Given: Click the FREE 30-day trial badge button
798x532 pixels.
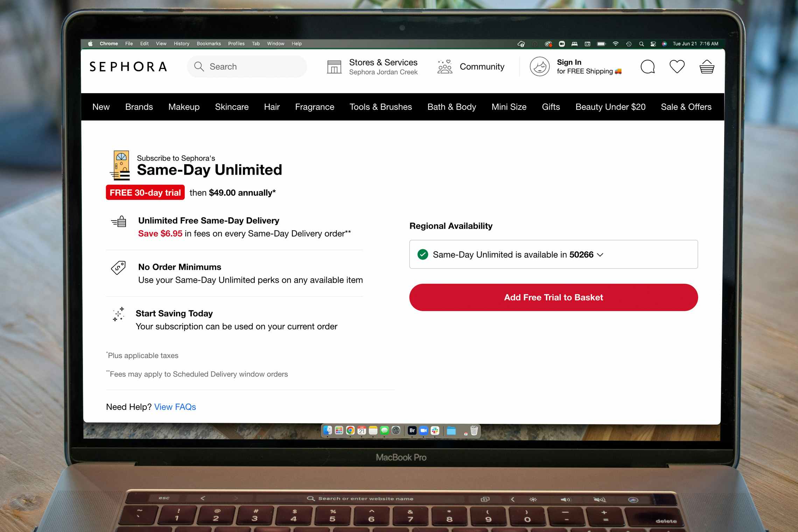Looking at the screenshot, I should [144, 192].
